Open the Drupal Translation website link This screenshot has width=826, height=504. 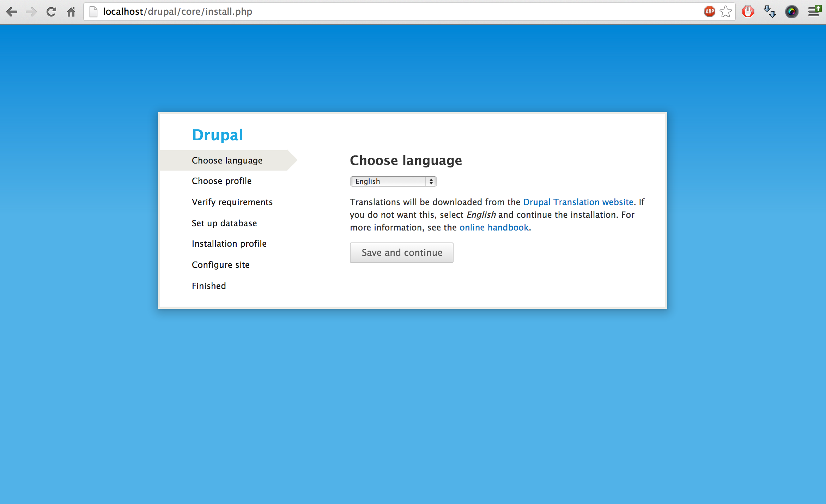point(578,202)
